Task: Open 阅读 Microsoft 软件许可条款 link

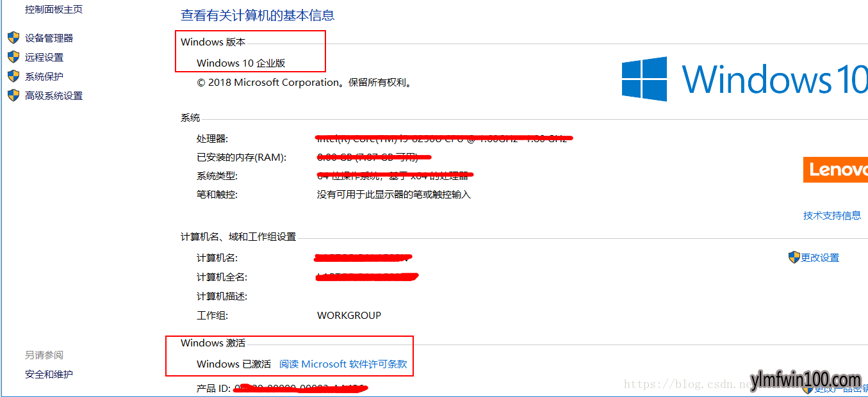Action: (x=343, y=364)
